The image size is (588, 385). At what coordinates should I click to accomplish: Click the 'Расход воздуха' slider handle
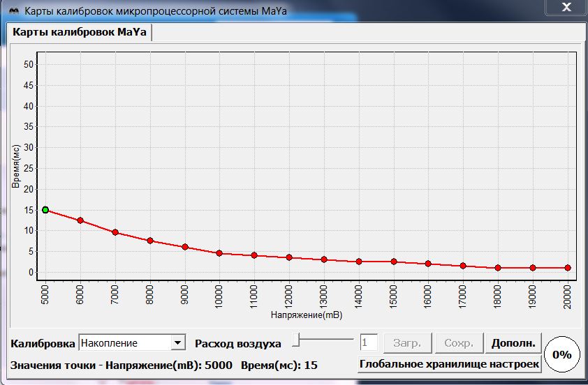pyautogui.click(x=296, y=340)
